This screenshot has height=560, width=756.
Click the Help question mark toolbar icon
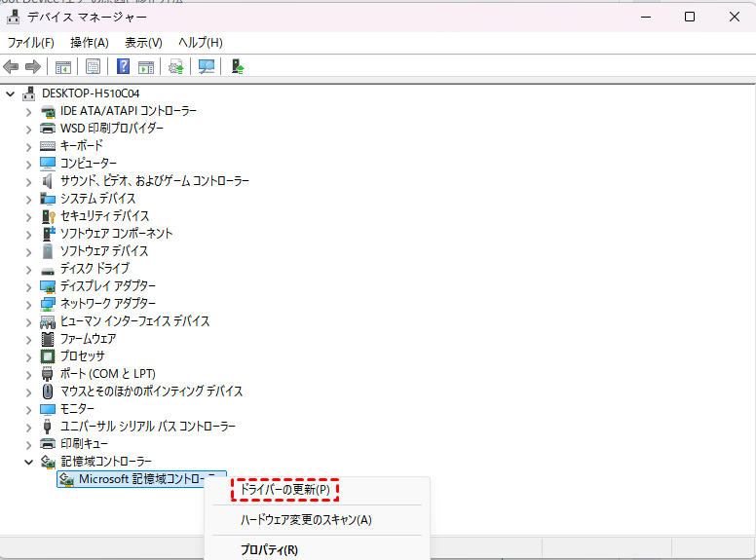124,66
